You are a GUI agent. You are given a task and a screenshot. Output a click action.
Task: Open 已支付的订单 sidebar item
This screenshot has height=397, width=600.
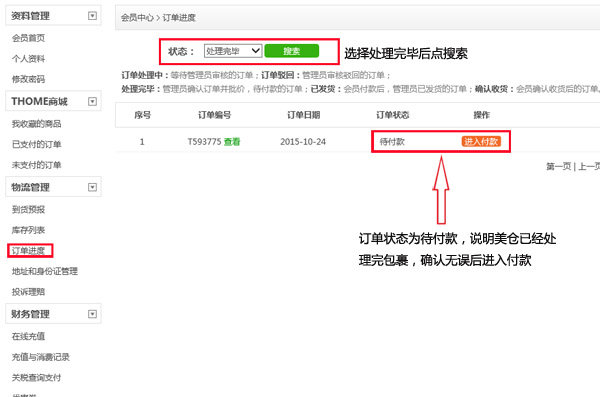(x=36, y=144)
